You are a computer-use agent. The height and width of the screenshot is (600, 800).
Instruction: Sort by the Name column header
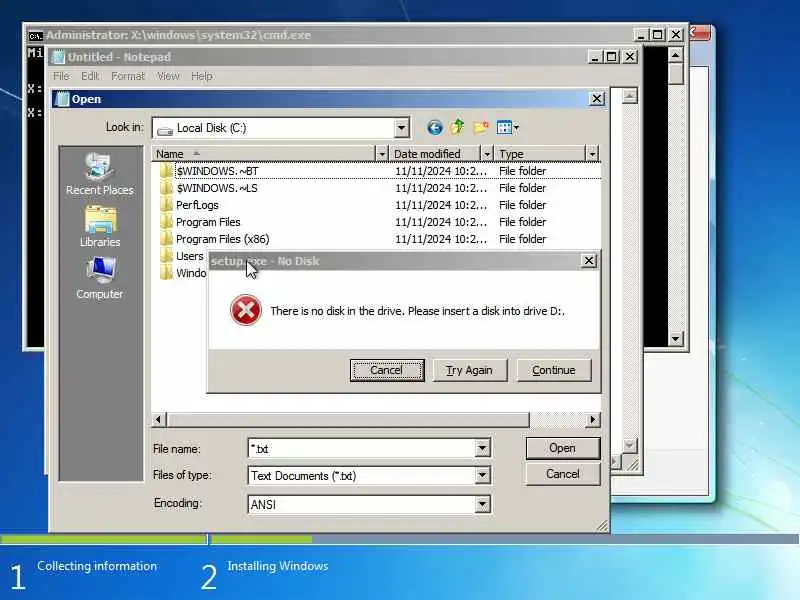tap(264, 154)
